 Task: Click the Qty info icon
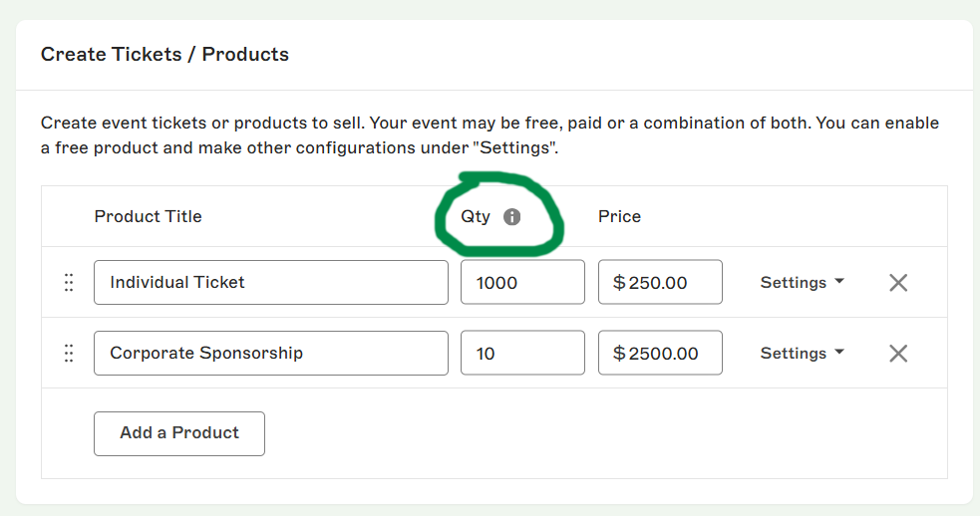point(512,216)
